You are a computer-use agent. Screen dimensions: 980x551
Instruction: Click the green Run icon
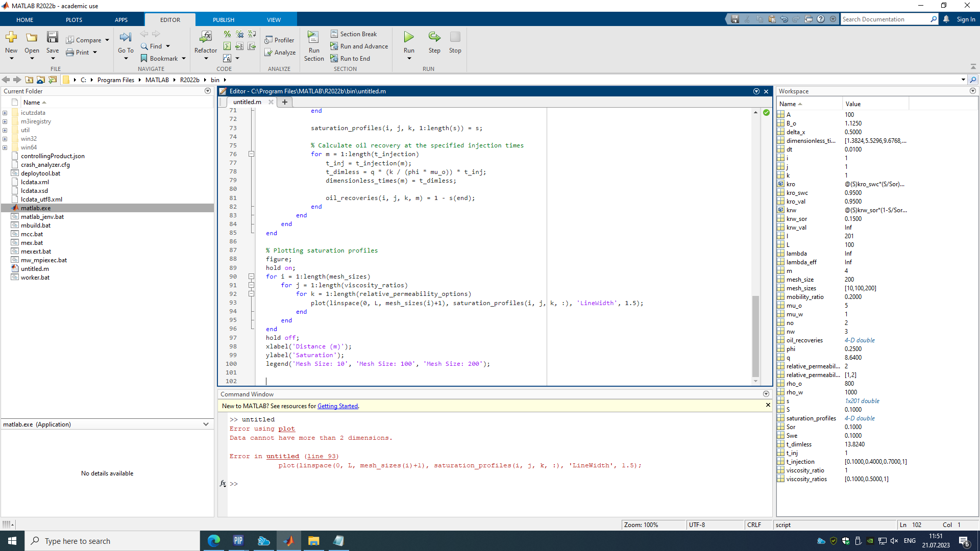tap(409, 37)
